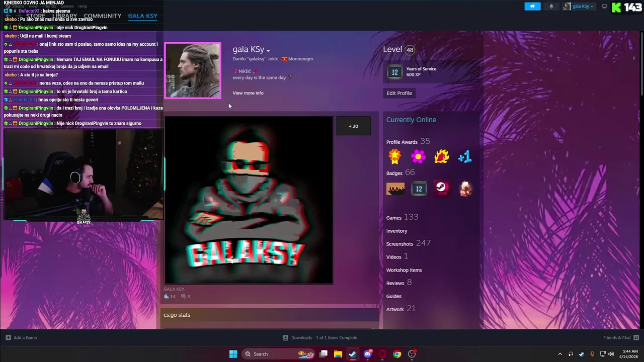Open the profile avatar picture
The height and width of the screenshot is (362, 644).
point(193,70)
